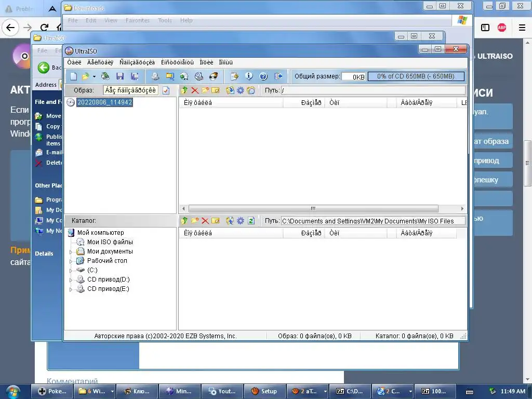Switch to the 'Yout...' taskbar button

[x=222, y=391]
